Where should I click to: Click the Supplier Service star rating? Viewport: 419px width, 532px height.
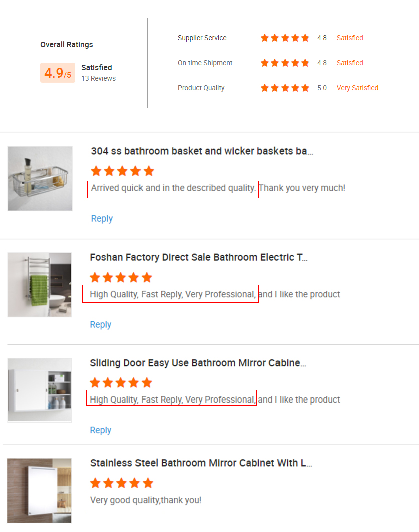point(285,38)
